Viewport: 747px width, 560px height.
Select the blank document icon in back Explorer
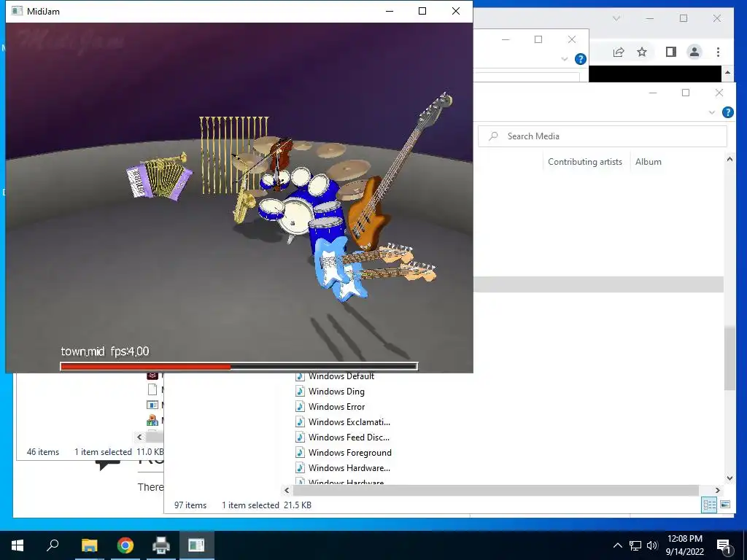click(152, 389)
